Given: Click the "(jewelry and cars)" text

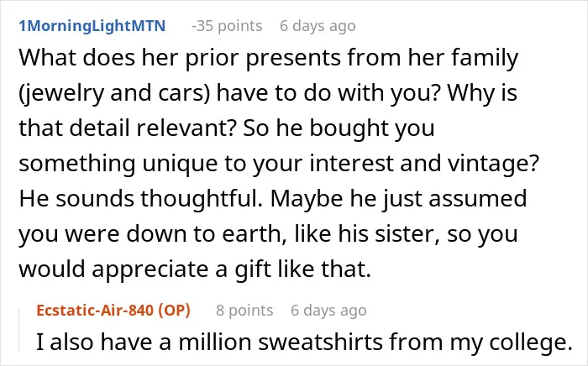Looking at the screenshot, I should tap(114, 93).
